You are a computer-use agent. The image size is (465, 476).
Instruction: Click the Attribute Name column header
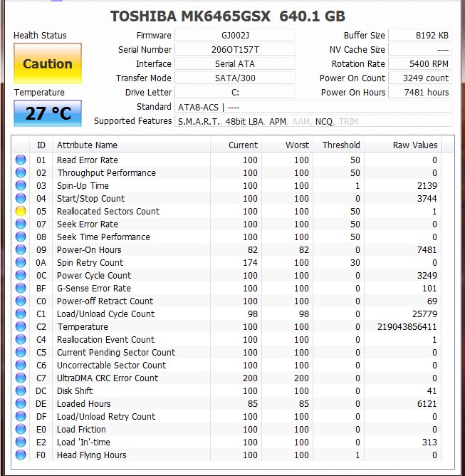tap(131, 145)
